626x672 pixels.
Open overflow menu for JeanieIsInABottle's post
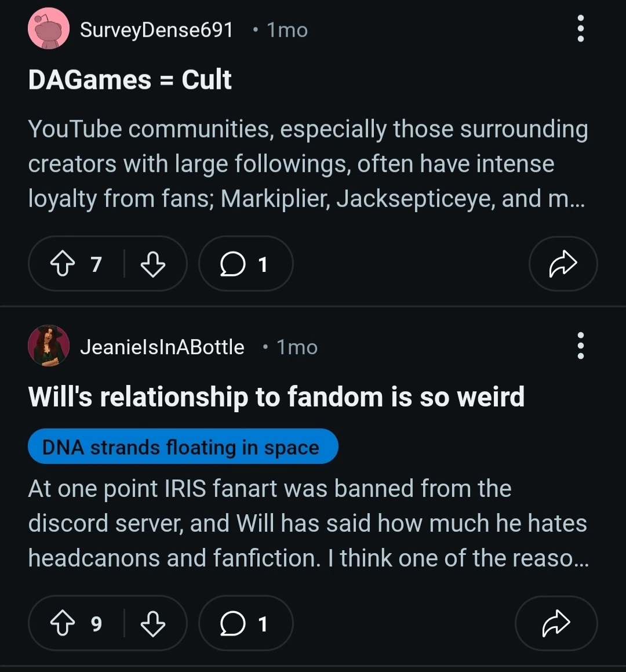581,346
